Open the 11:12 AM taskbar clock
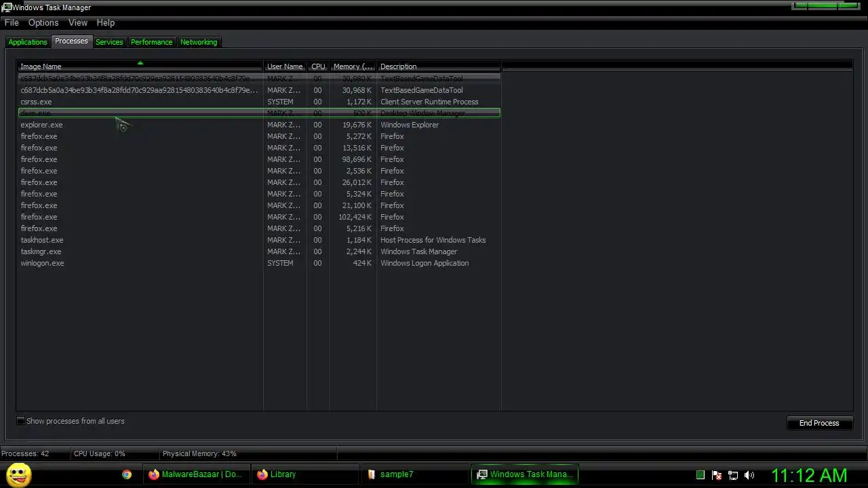 (x=809, y=475)
